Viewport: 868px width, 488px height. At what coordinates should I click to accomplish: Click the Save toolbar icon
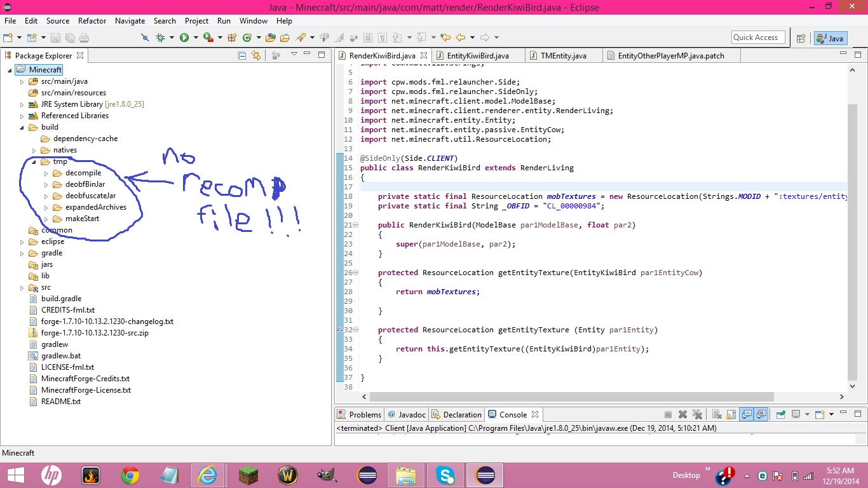[55, 37]
